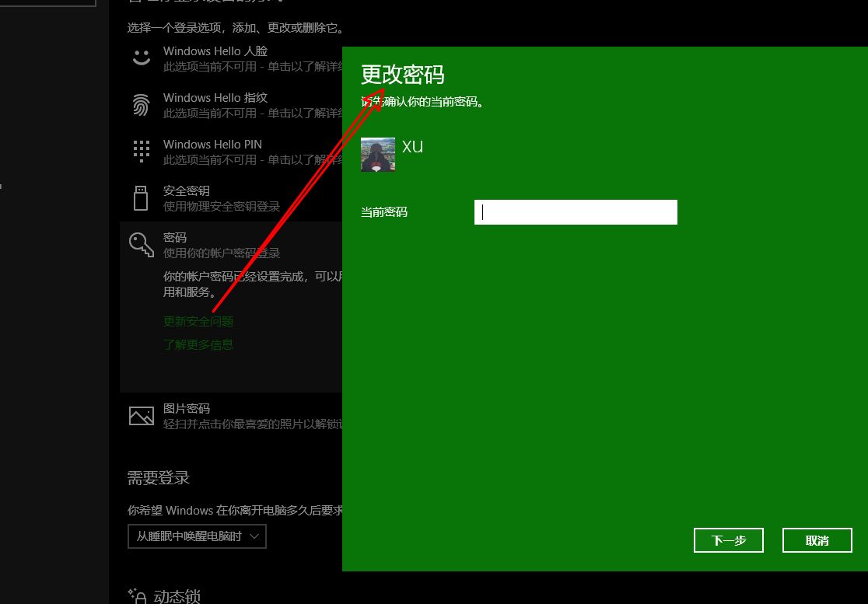868x604 pixels.
Task: Open the 了解更多信息 link
Action: coord(198,344)
